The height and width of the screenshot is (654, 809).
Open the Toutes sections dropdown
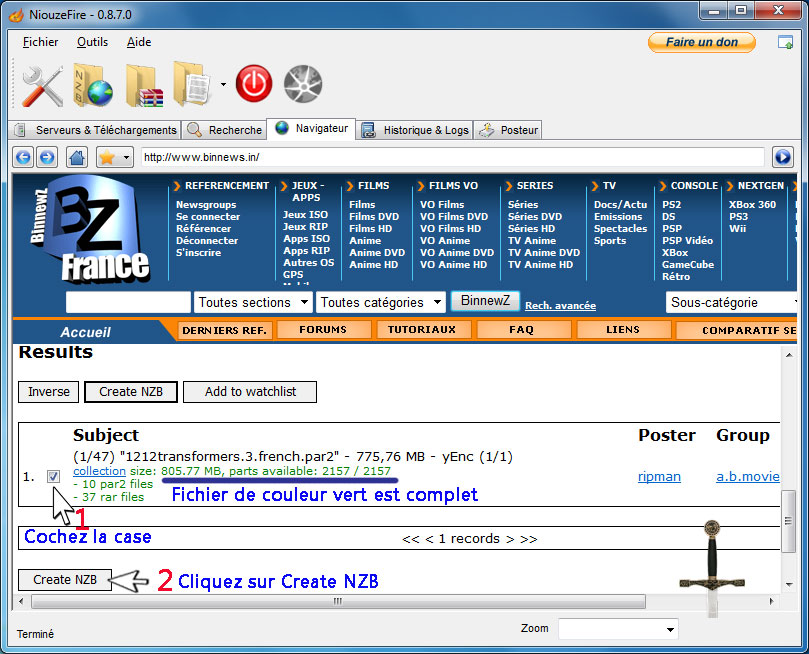click(253, 302)
